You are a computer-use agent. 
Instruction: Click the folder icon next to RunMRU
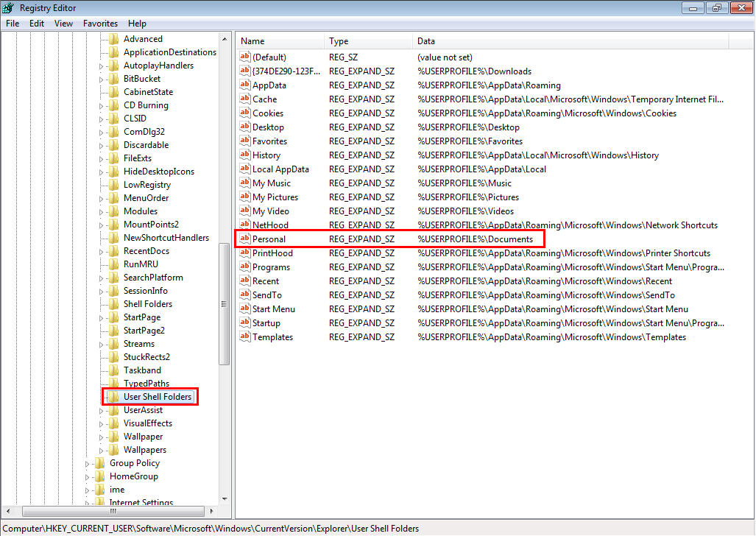coord(115,264)
